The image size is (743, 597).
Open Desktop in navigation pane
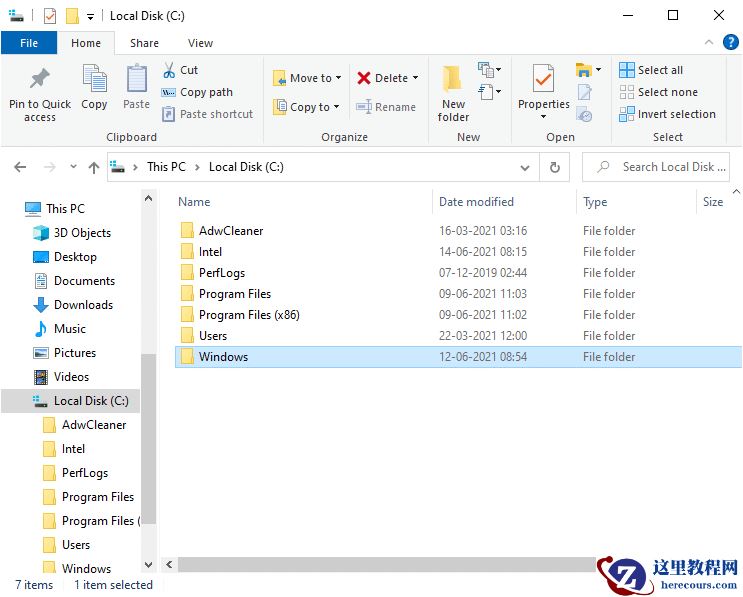pyautogui.click(x=64, y=257)
